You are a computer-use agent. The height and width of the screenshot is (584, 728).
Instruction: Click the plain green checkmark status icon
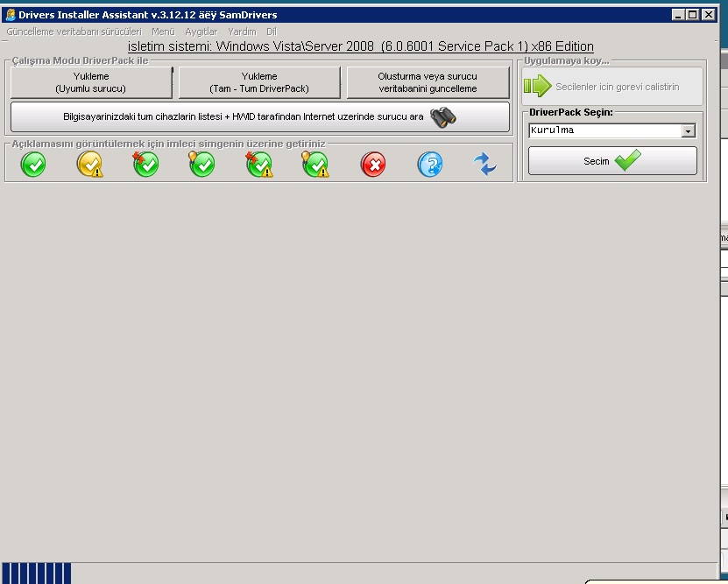[33, 165]
